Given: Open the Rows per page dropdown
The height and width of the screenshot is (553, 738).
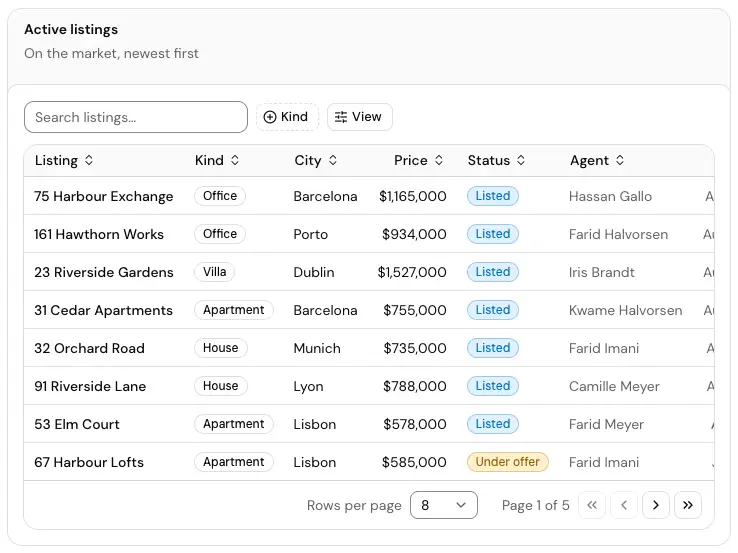Looking at the screenshot, I should 443,505.
